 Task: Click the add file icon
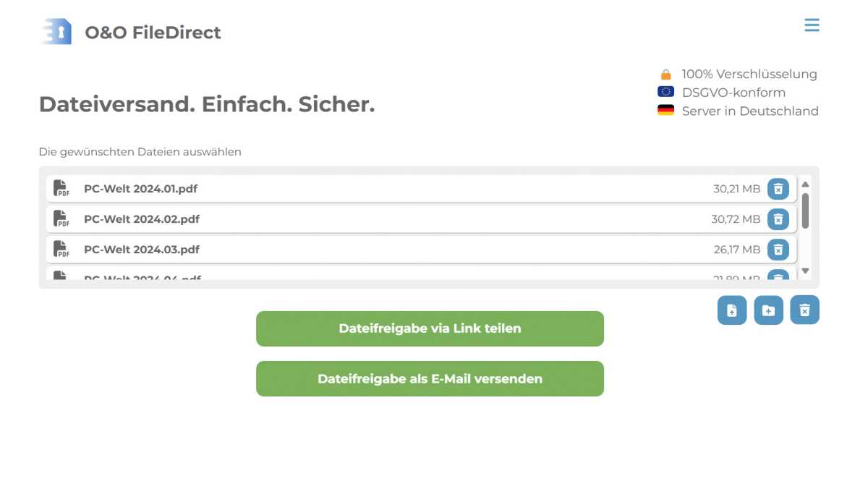[x=731, y=310]
